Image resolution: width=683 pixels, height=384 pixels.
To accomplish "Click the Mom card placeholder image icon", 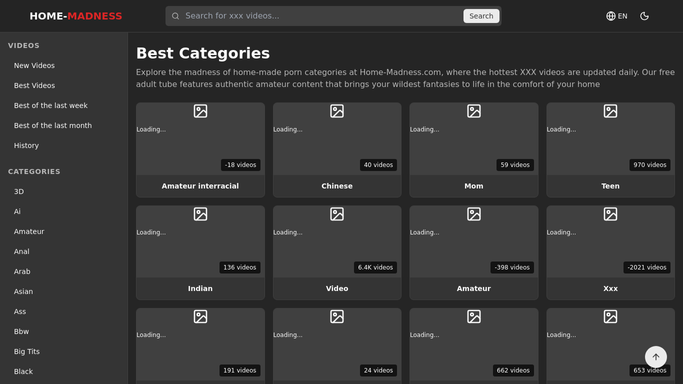I will (x=473, y=111).
